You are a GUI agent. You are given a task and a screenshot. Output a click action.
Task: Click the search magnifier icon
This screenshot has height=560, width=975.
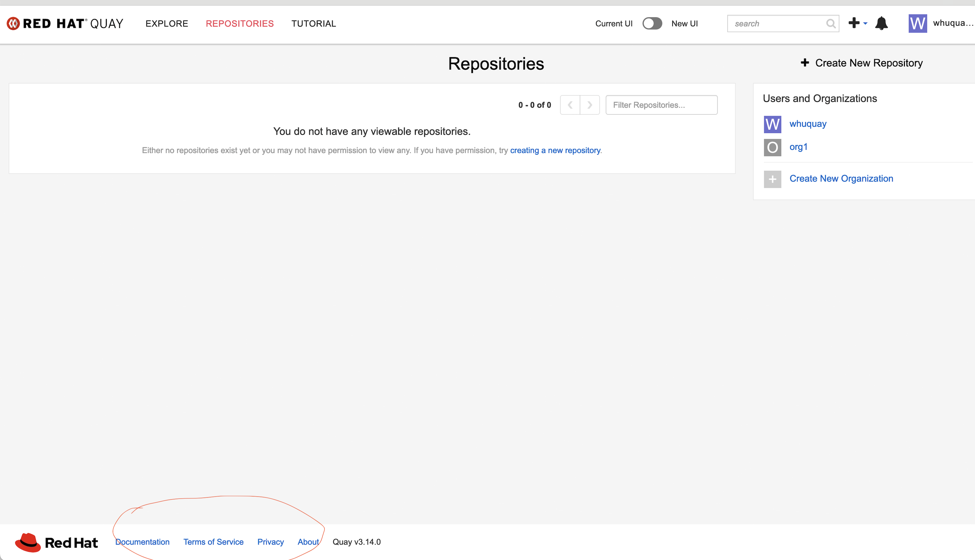[831, 24]
